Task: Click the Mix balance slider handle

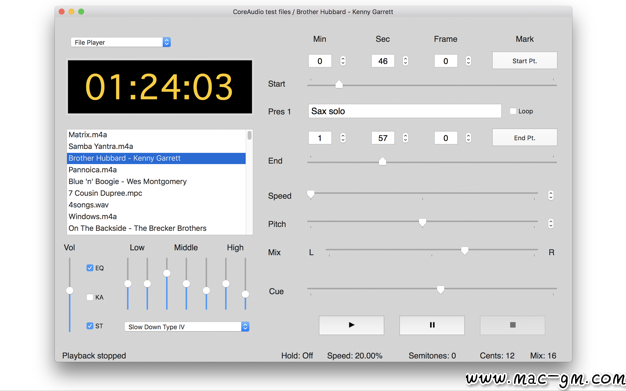Action: pos(464,250)
